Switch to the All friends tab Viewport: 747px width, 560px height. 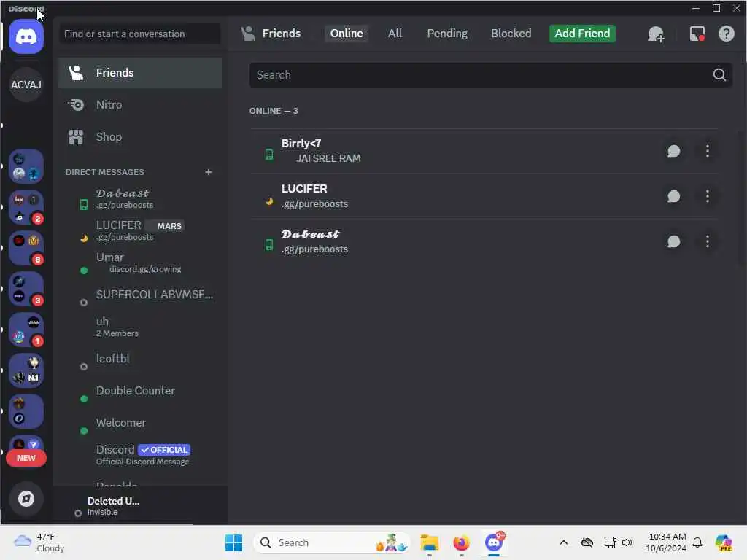pyautogui.click(x=395, y=34)
